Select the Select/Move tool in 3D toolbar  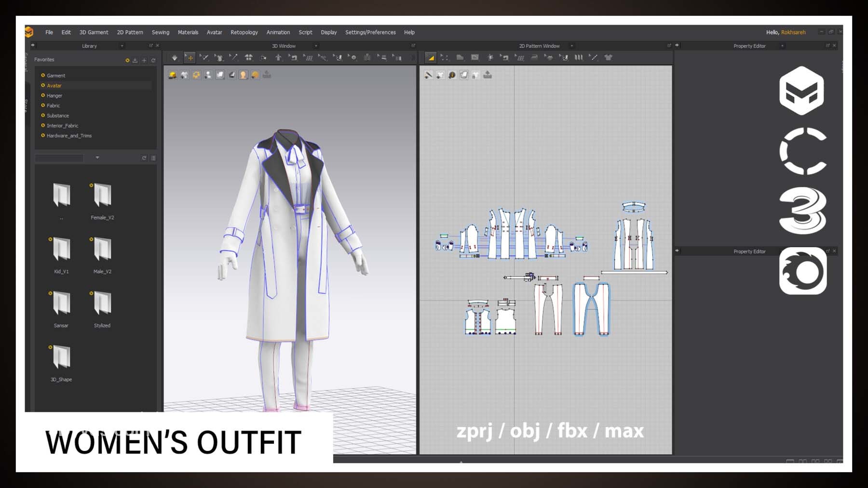click(190, 58)
